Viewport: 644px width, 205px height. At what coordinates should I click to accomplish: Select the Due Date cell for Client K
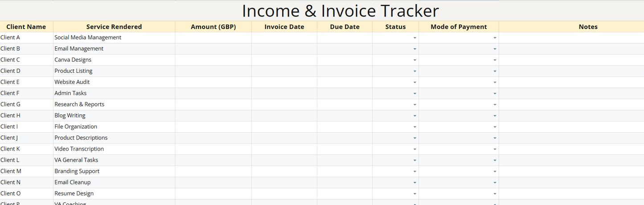pyautogui.click(x=345, y=149)
